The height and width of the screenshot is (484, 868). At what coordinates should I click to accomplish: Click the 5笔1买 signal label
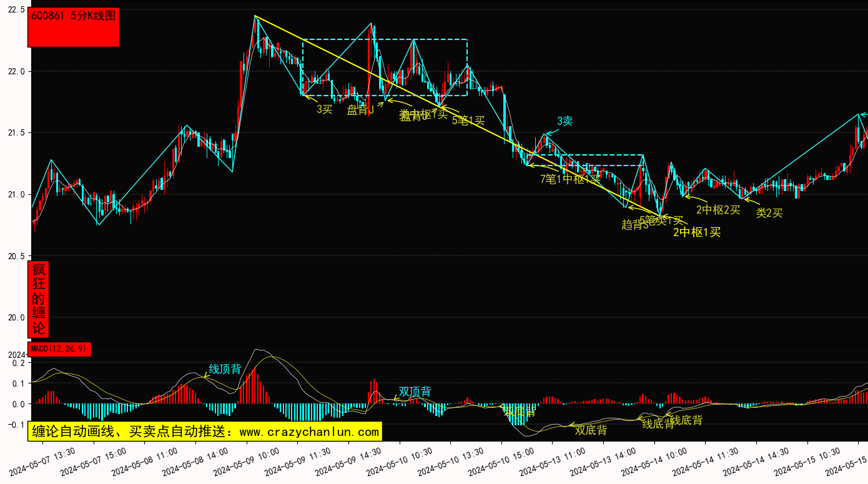click(x=468, y=120)
